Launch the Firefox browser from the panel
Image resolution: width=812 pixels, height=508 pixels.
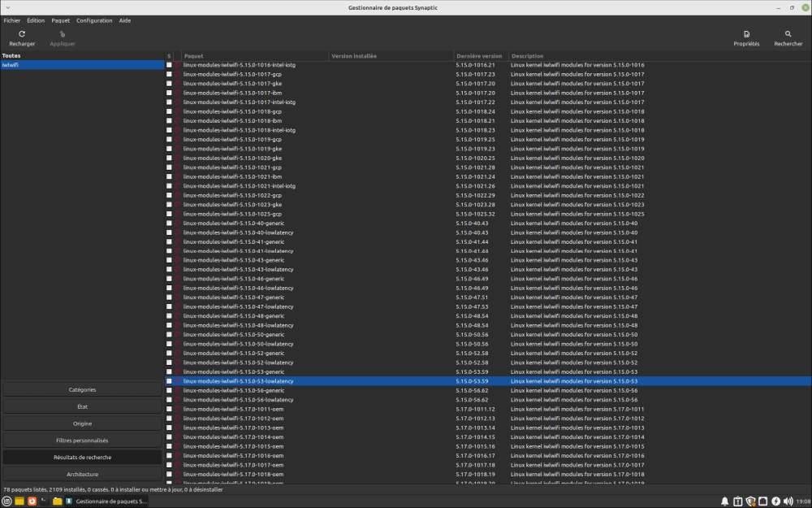point(32,501)
